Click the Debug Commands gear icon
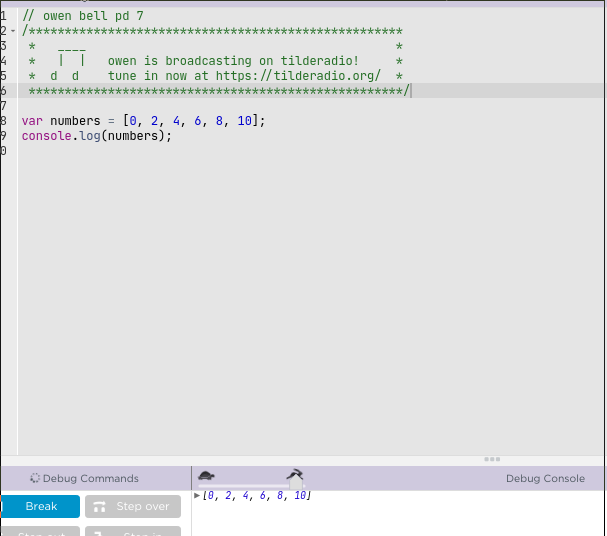 coord(35,479)
